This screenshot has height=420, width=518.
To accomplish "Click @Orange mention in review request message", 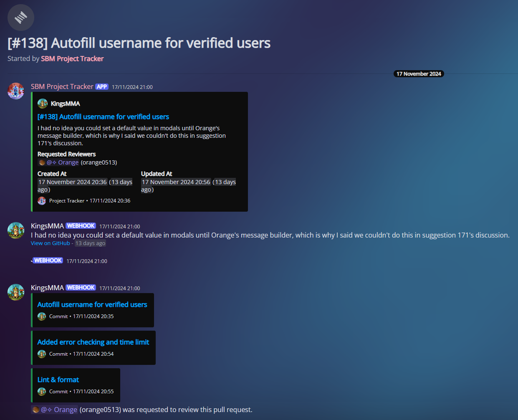I will (59, 410).
